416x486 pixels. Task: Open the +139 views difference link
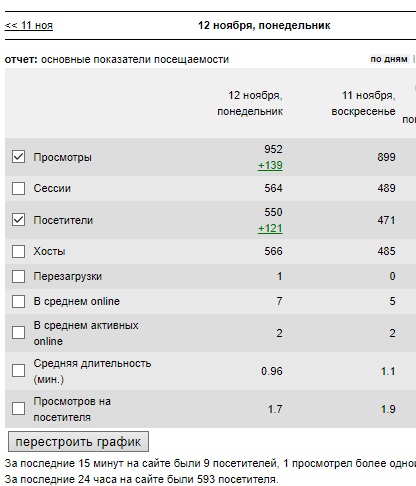point(270,165)
